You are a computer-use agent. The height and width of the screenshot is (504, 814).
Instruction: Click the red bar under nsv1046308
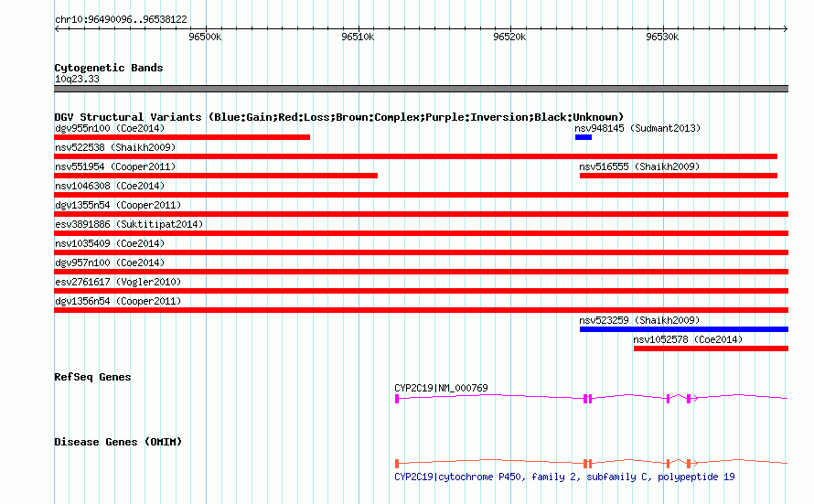(421, 195)
